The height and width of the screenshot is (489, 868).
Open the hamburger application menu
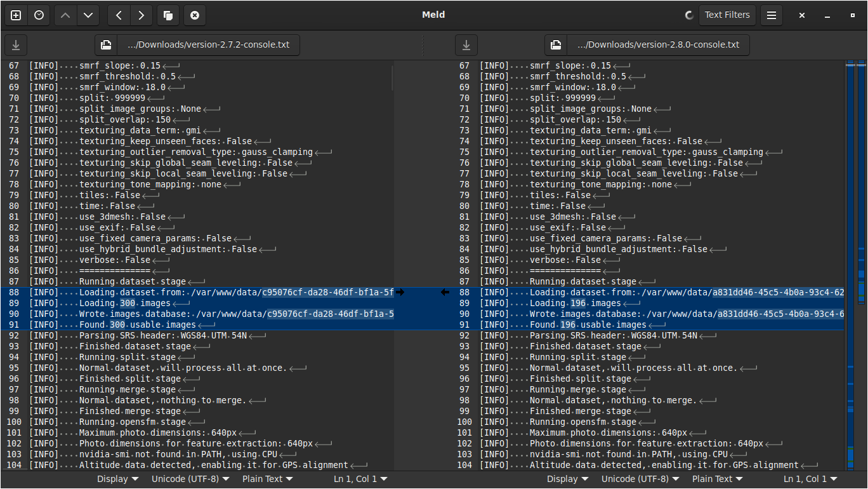pos(772,15)
